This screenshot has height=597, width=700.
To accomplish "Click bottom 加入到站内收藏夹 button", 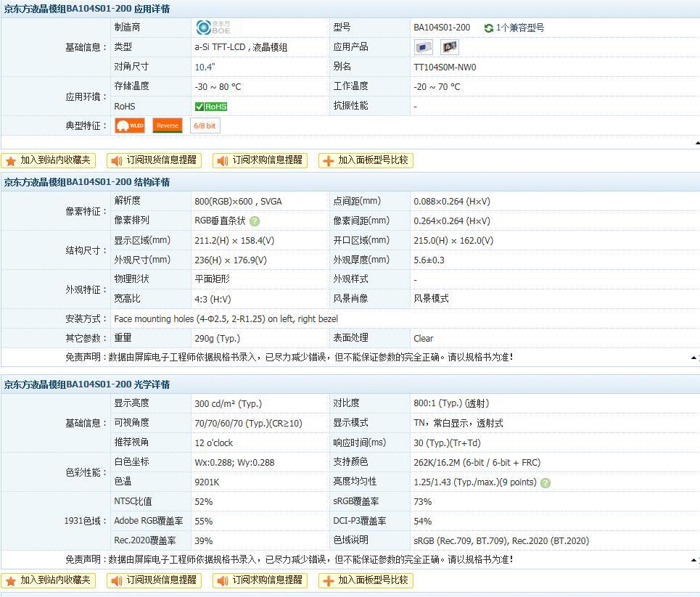I will pyautogui.click(x=49, y=580).
